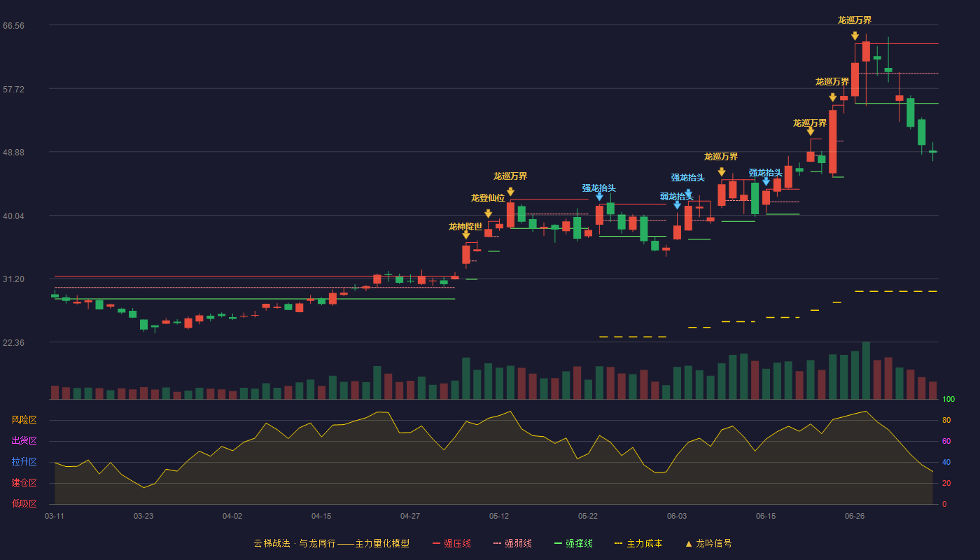Click the topmost 龙巡万界 arrow at the price peak
Image resolution: width=980 pixels, height=560 pixels.
pos(855,36)
